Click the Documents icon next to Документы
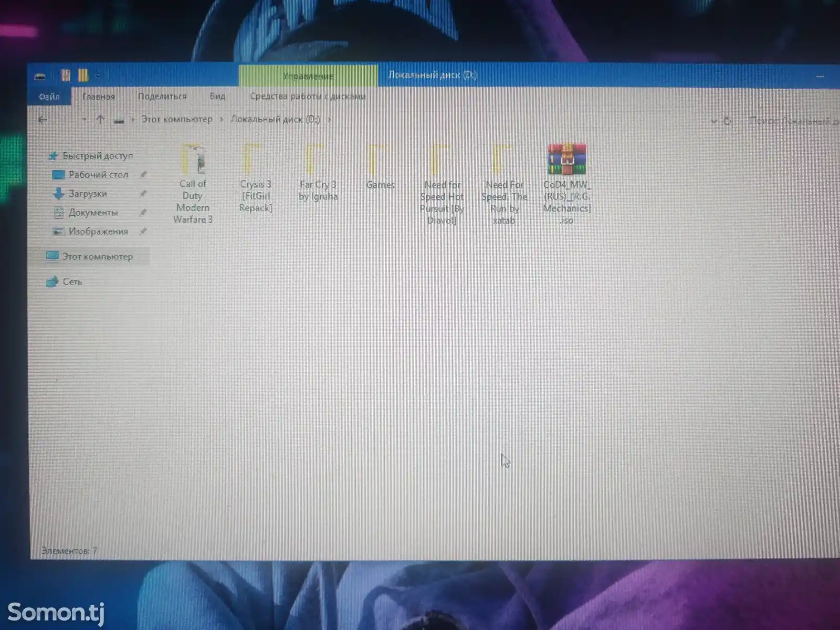The image size is (840, 630). [x=58, y=213]
